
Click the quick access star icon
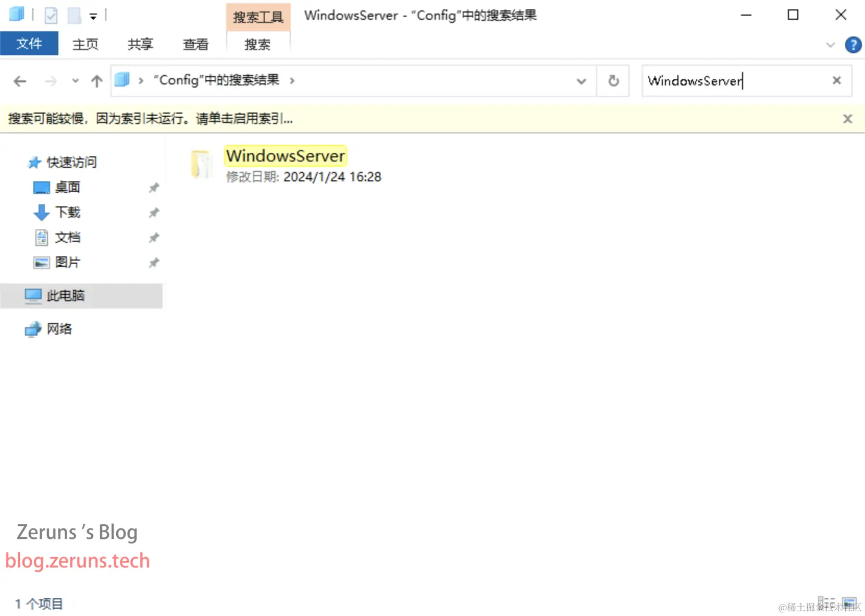point(34,163)
